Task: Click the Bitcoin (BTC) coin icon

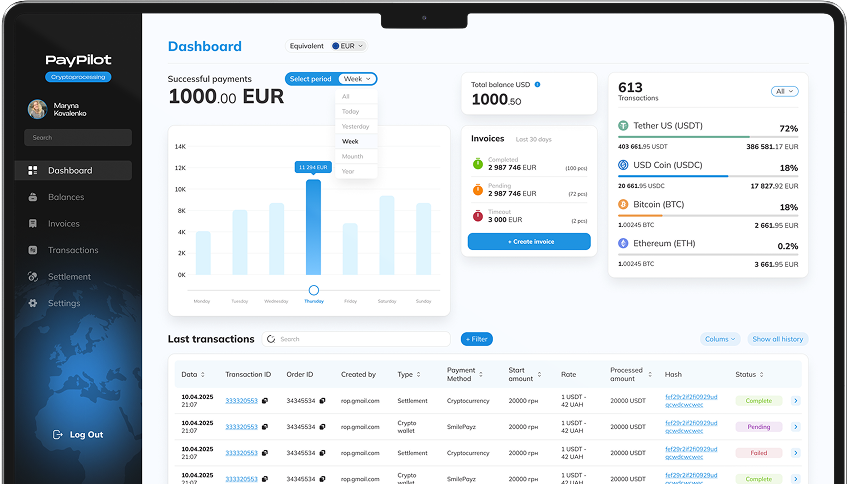Action: [x=623, y=204]
